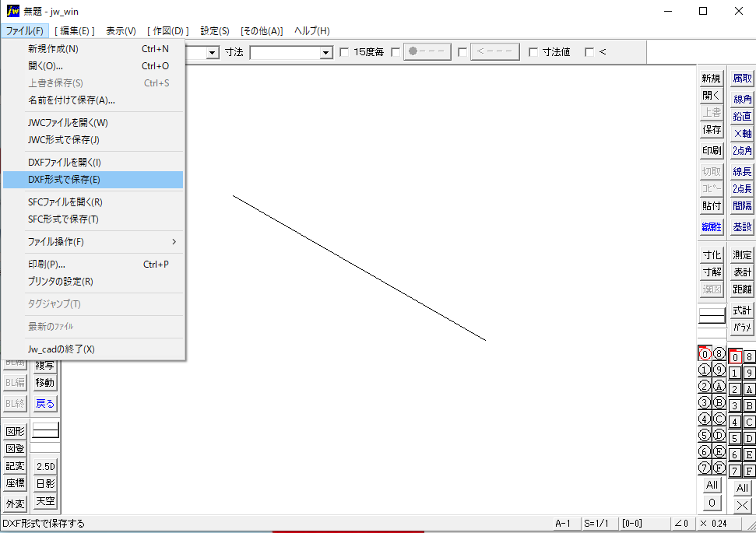Choose プリンタの設定(R) menu item
The width and height of the screenshot is (756, 533).
tap(93, 282)
